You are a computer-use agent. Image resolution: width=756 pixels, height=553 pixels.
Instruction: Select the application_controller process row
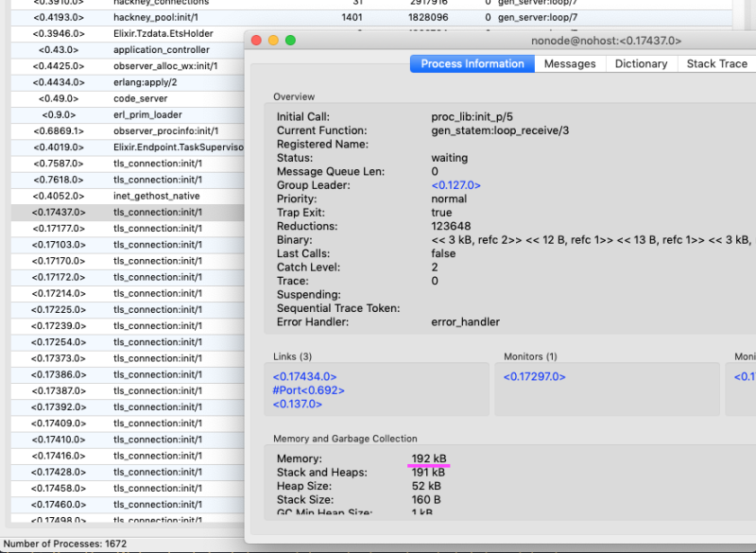[123, 49]
